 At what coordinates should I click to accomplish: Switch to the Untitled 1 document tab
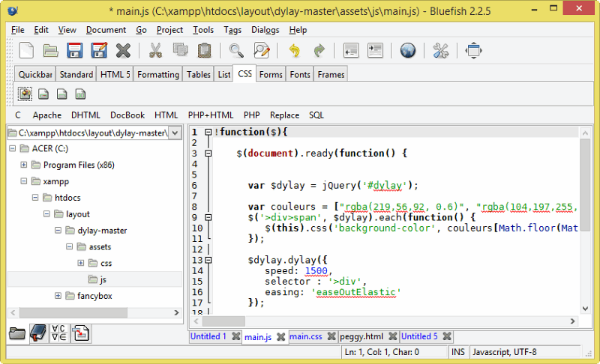(208, 336)
